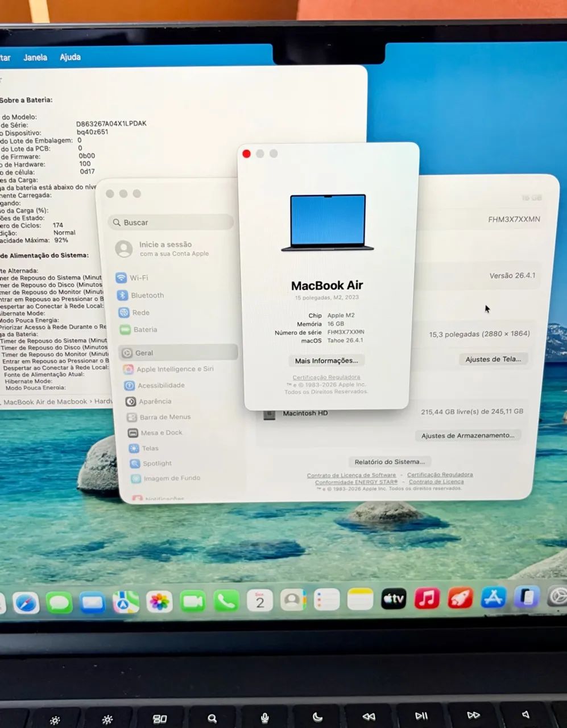Launch Apple TV from the Dock
The image size is (567, 728).
(x=394, y=598)
